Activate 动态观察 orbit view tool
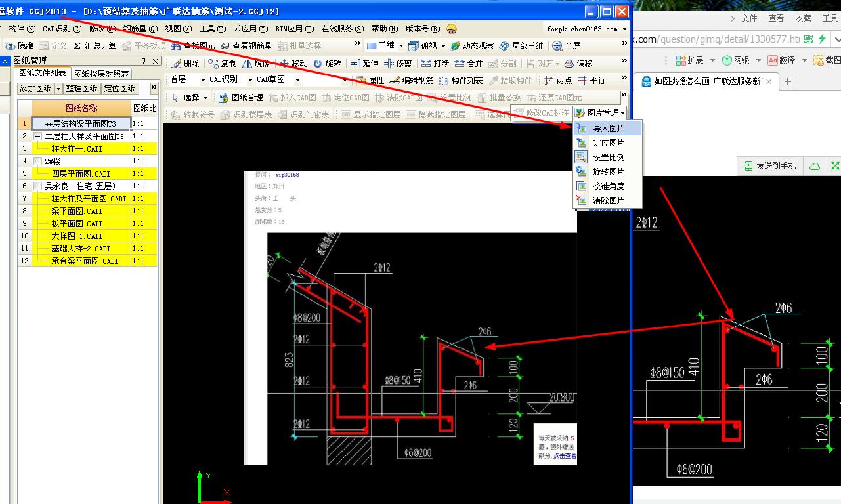The width and height of the screenshot is (841, 504). [472, 46]
